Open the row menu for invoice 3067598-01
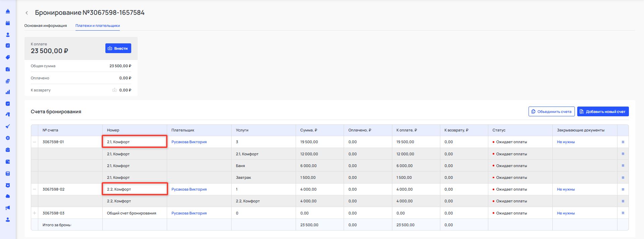Image resolution: width=644 pixels, height=239 pixels. pos(623,142)
